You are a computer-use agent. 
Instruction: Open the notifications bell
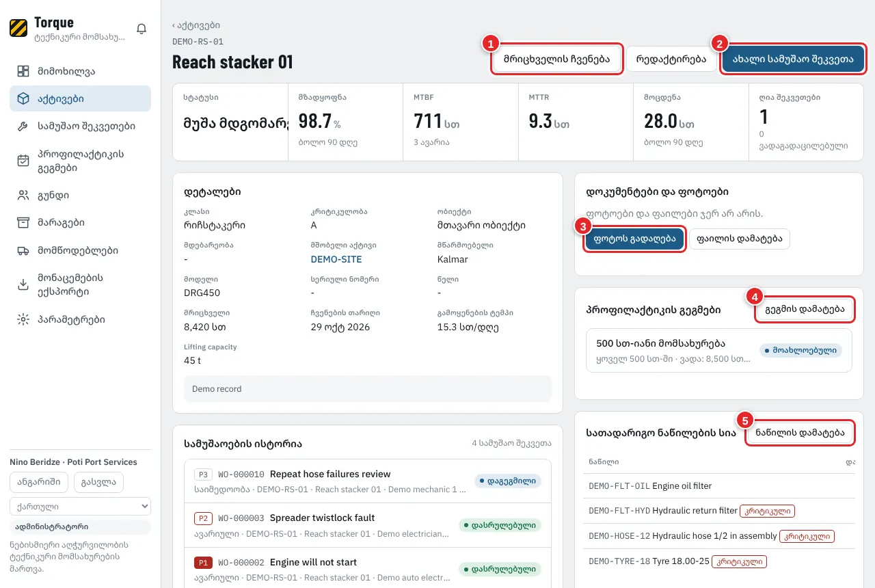pos(142,29)
